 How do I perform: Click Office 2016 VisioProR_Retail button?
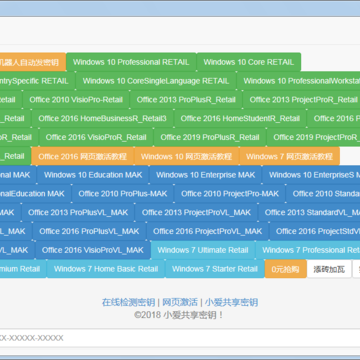96,137
